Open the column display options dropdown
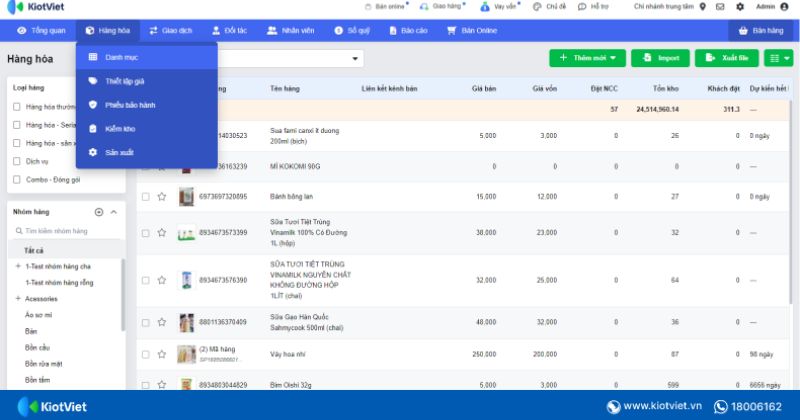Image resolution: width=800 pixels, height=420 pixels. coord(779,58)
